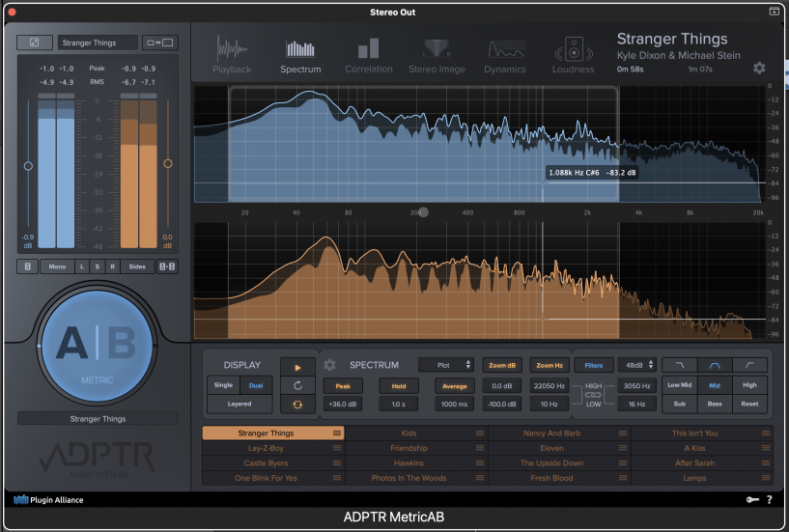Adjust the orange reference gain slider handle
The width and height of the screenshot is (789, 532).
coord(168,163)
